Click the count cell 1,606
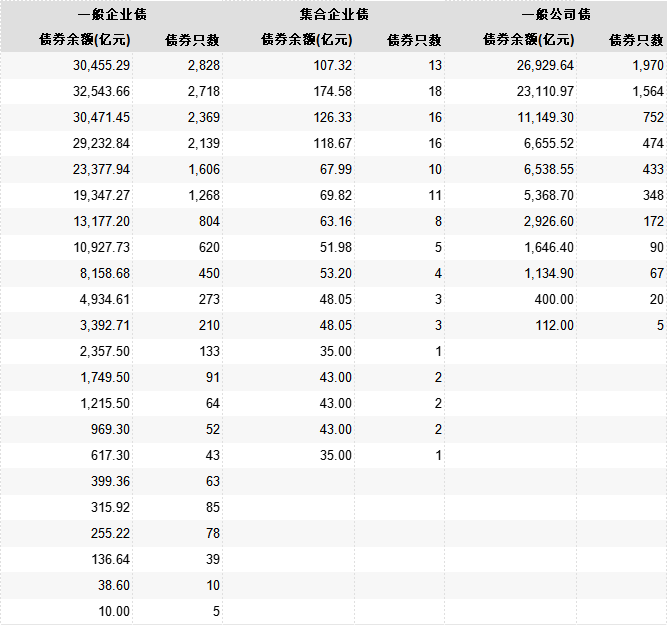Image resolution: width=667 pixels, height=625 pixels. 204,169
